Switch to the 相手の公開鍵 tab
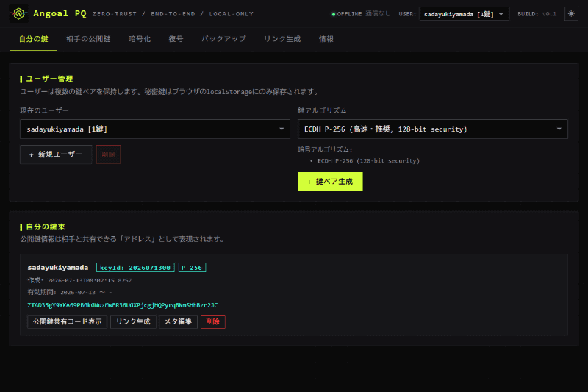The image size is (588, 392). point(88,39)
